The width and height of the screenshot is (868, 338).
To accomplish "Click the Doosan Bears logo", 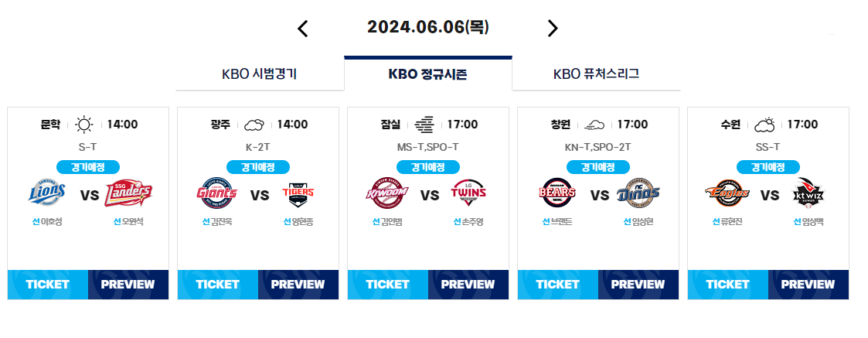I will tap(557, 193).
